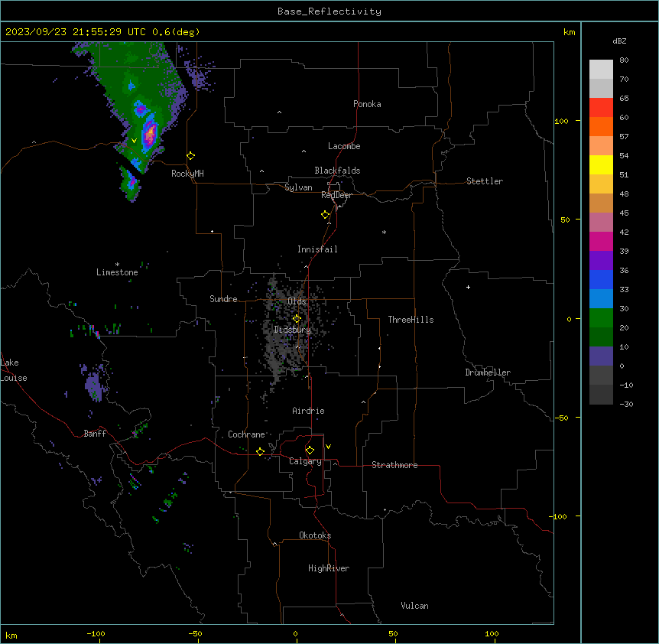
Task: Click the asterisk marker above Limestone
Action: [x=117, y=265]
